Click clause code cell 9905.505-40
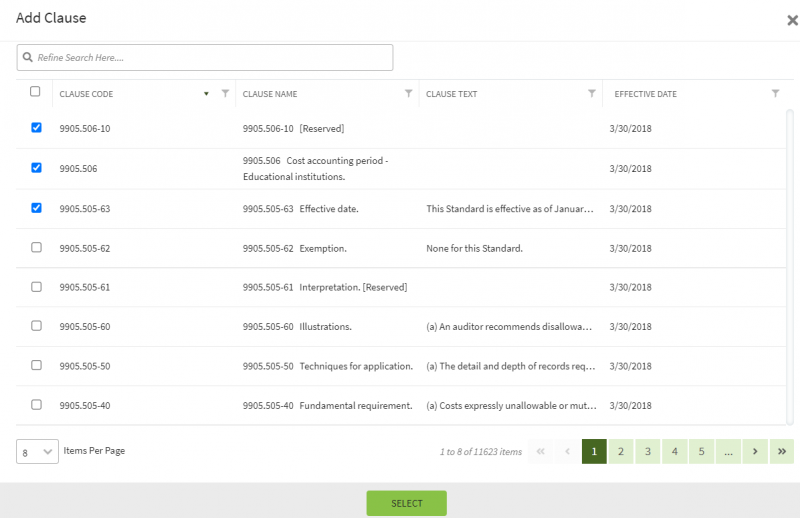Viewport: 800px width, 518px height. [x=85, y=406]
